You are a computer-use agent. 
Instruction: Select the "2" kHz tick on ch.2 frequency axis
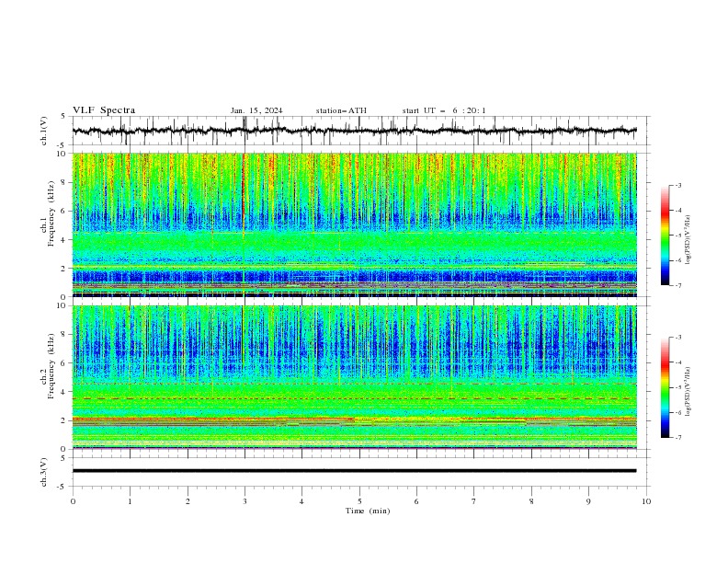click(64, 420)
